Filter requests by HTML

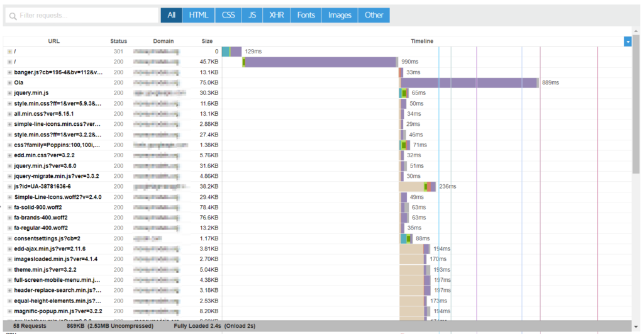pos(198,15)
